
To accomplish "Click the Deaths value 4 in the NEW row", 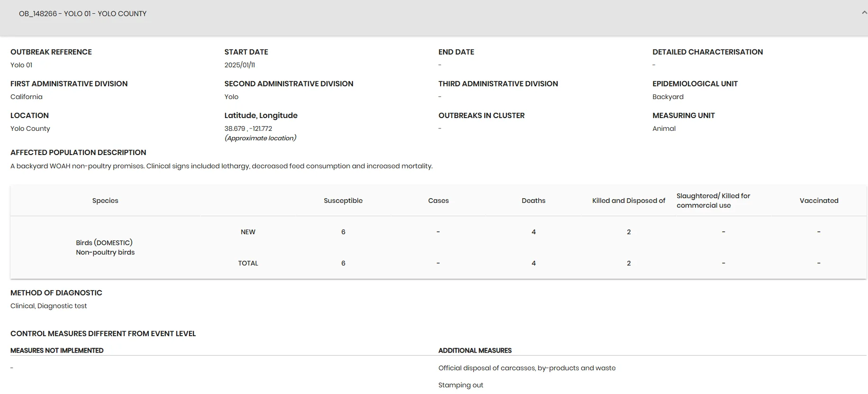I will coord(533,232).
